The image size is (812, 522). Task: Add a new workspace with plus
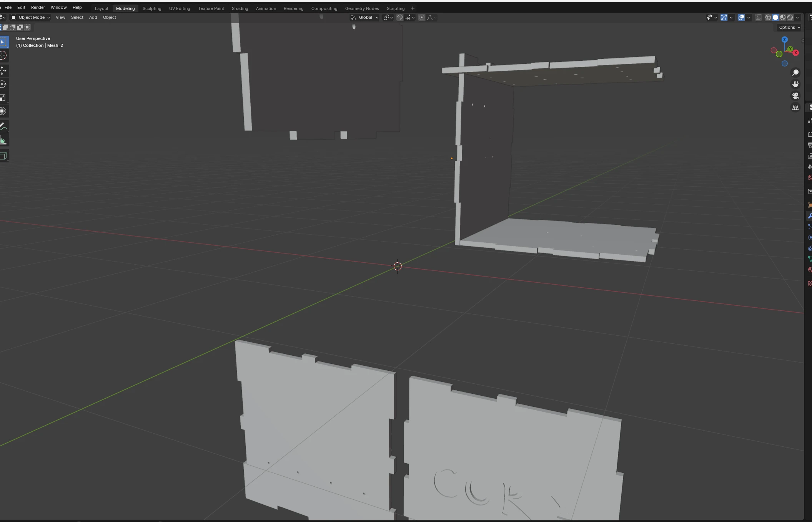[x=413, y=8]
